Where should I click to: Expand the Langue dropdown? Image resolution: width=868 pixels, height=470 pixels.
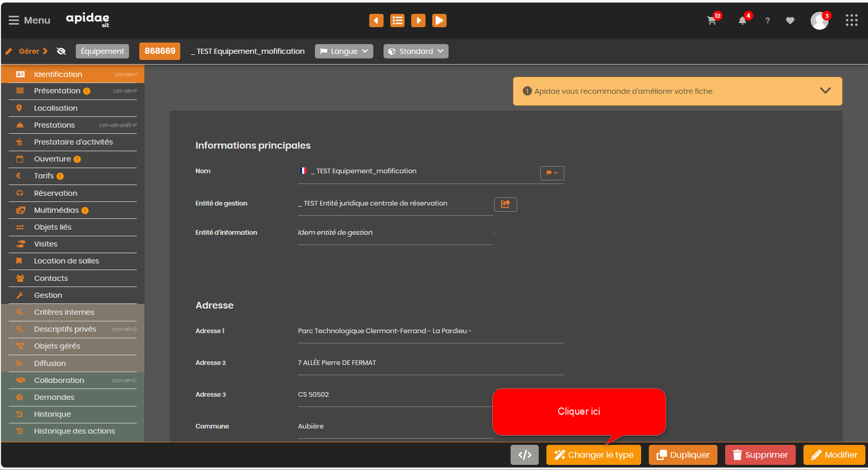pos(344,51)
